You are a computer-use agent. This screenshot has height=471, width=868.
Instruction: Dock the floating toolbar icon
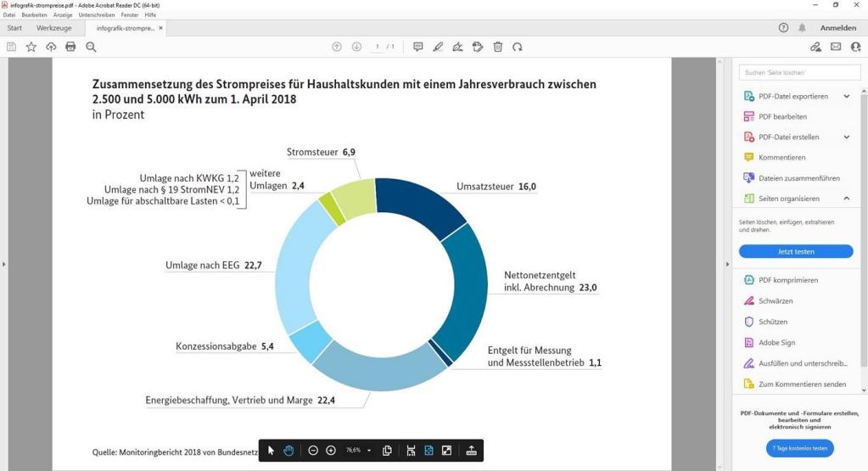point(471,451)
